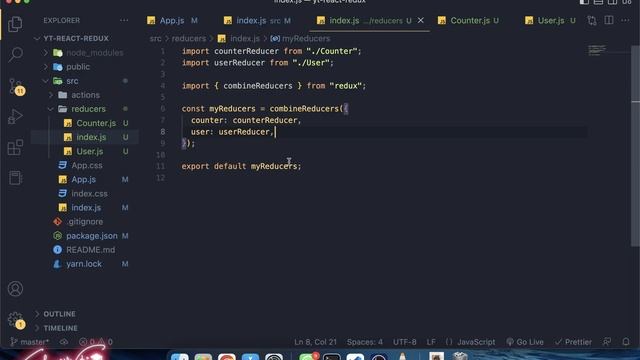Click the 'import counterReducer' line in editor
The image size is (640, 360).
coord(271,51)
